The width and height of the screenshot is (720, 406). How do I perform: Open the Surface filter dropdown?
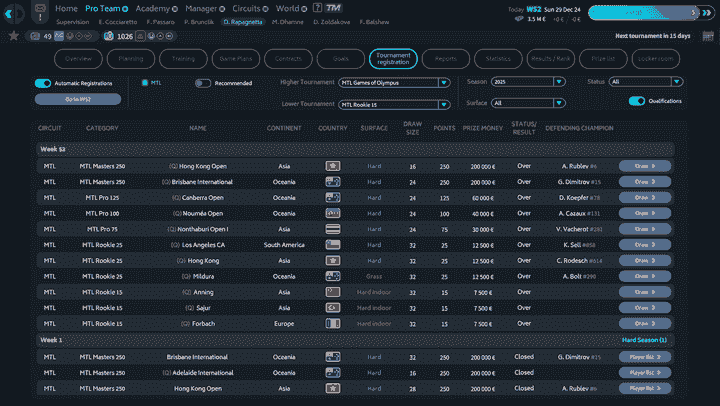click(529, 103)
